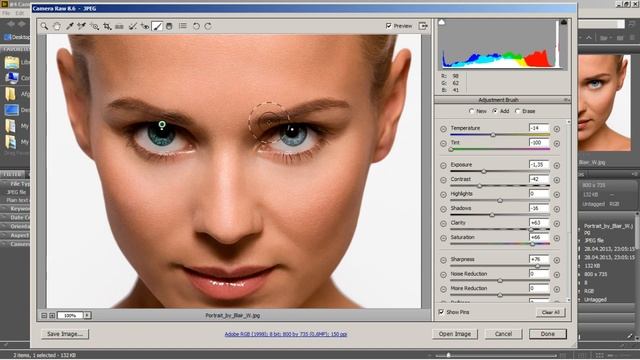This screenshot has height=360, width=640.
Task: Open Edit menu in Bridge window
Action: 20,13
